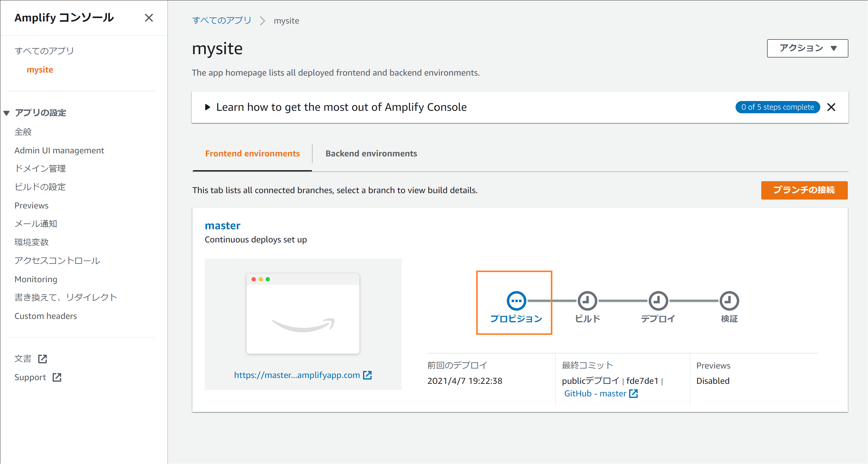
Task: Click the ビルド step label
Action: 587,319
